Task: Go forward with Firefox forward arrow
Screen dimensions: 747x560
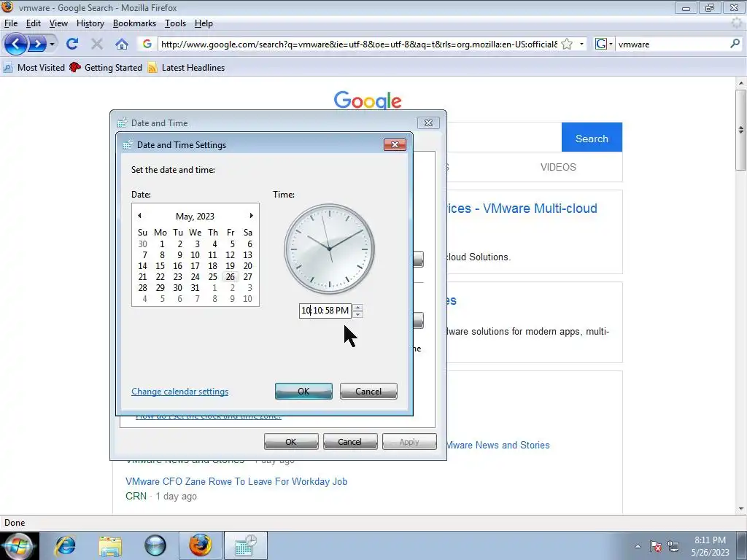Action: pyautogui.click(x=38, y=44)
